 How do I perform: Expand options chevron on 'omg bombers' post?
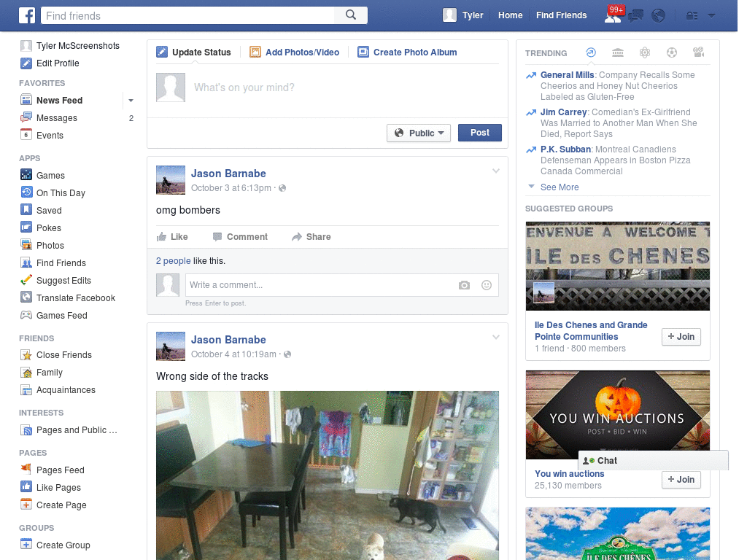pyautogui.click(x=496, y=171)
